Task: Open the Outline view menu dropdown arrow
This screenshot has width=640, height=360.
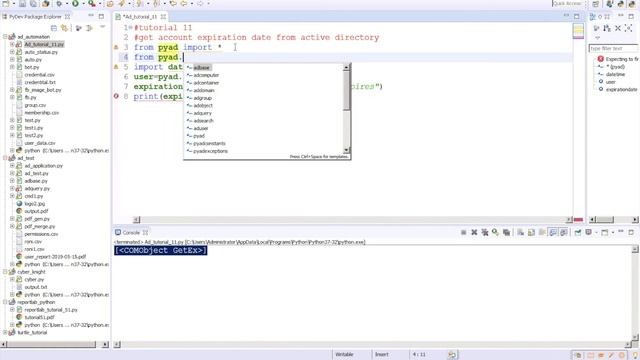Action: (x=598, y=38)
